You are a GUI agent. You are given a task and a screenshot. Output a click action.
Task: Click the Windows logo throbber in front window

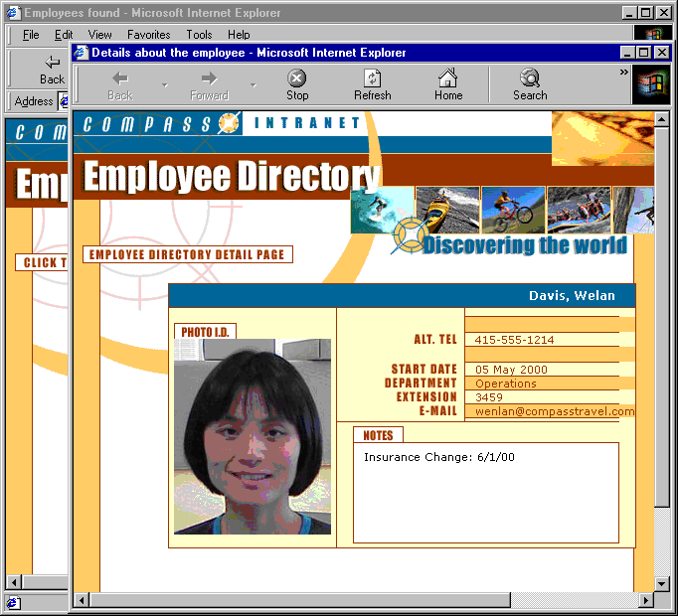[651, 84]
